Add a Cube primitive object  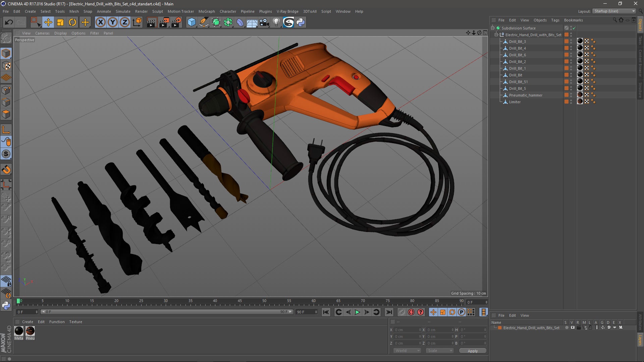[x=192, y=22]
